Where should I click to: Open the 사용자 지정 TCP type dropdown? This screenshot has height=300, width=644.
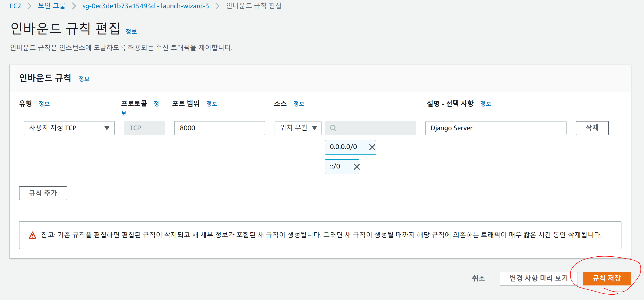69,128
